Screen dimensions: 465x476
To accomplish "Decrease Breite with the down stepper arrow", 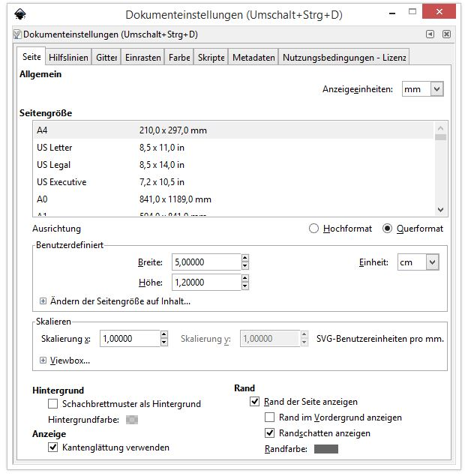I will [245, 266].
